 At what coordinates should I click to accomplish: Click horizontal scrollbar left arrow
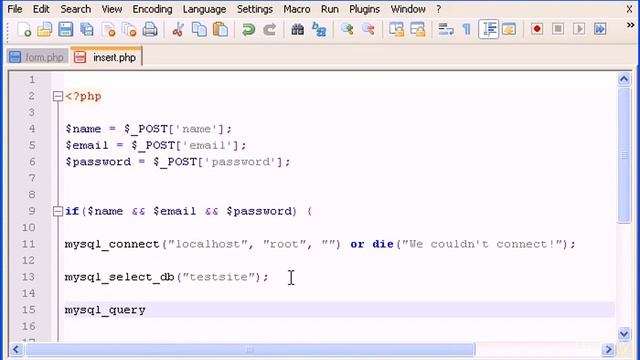tap(16, 349)
